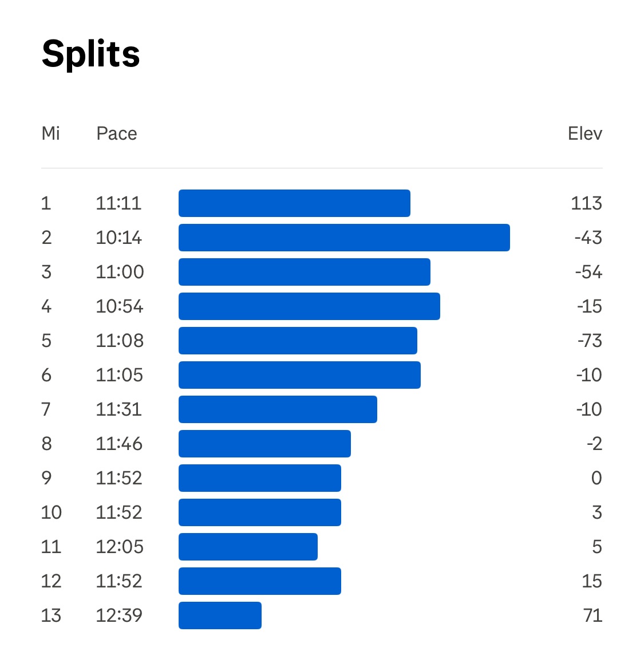Click the mile 5 pace bar
644x659 pixels.
tap(298, 341)
